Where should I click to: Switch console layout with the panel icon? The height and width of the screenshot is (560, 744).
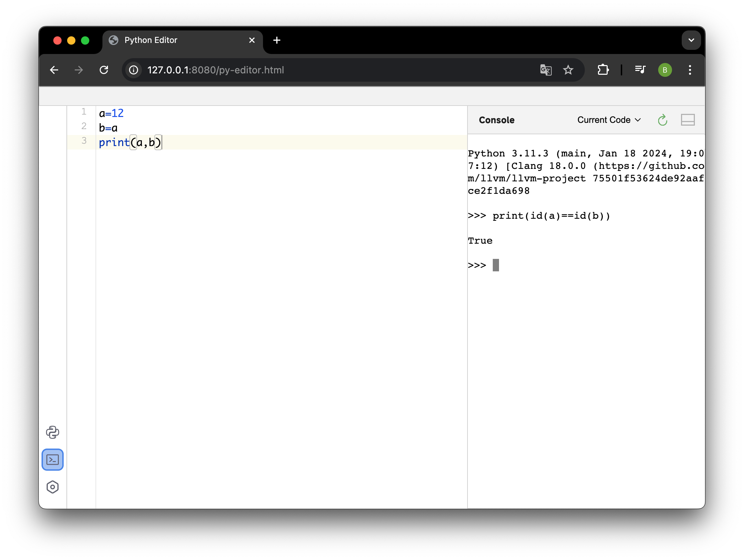click(688, 120)
